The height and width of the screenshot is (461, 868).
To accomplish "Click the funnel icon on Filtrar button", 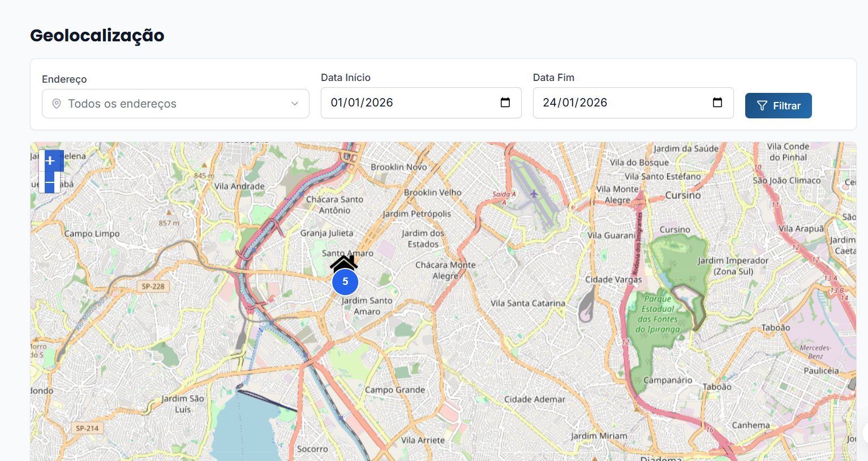I will tap(762, 106).
